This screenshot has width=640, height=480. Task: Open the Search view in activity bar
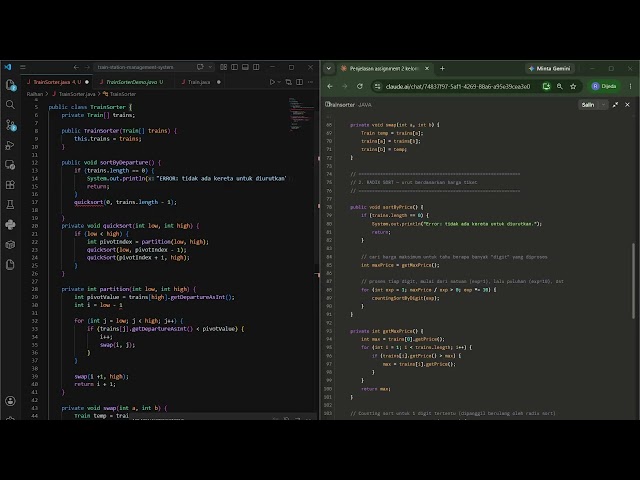point(11,105)
